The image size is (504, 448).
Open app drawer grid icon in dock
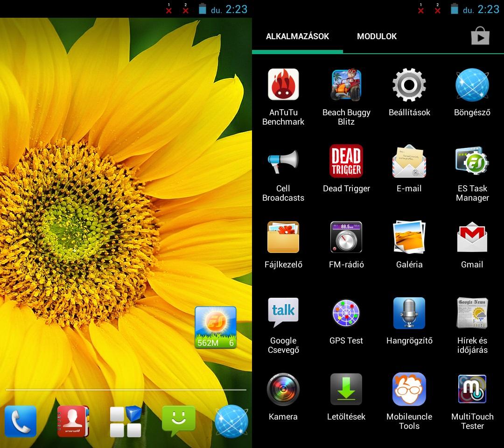point(126,421)
